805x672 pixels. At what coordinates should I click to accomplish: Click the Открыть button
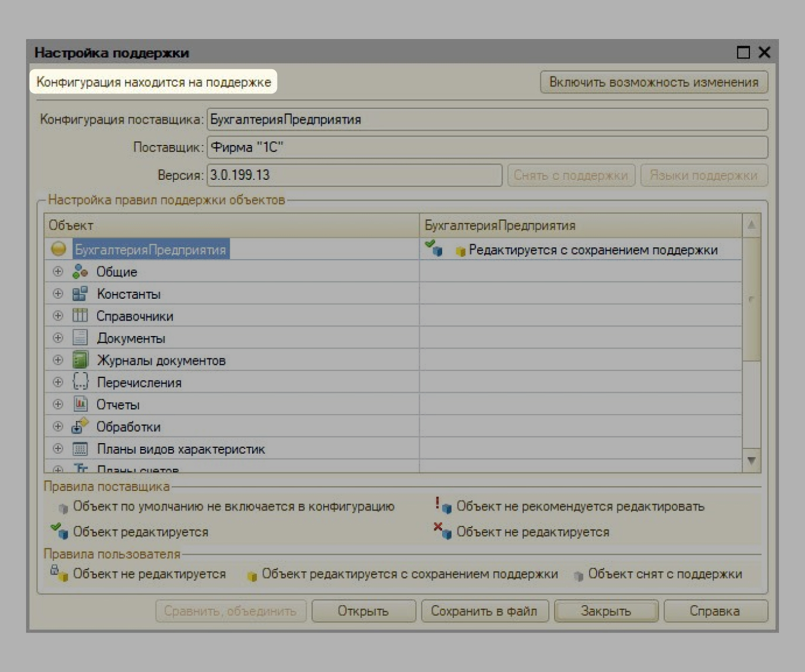tap(363, 611)
